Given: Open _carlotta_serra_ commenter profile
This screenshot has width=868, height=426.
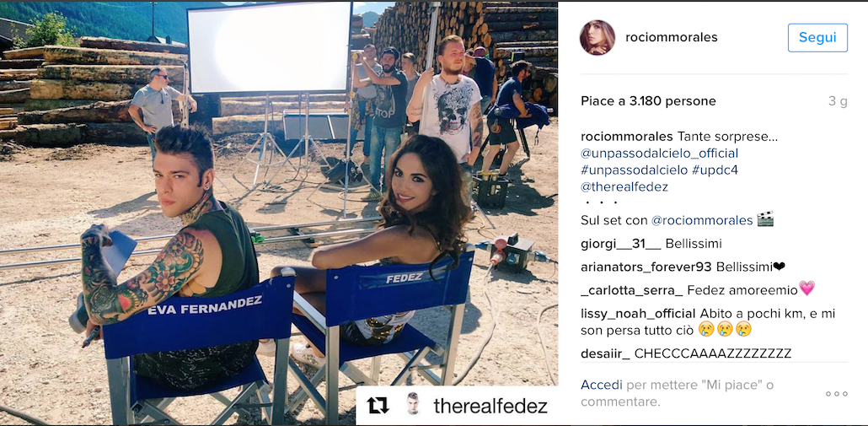Looking at the screenshot, I should click(x=632, y=289).
